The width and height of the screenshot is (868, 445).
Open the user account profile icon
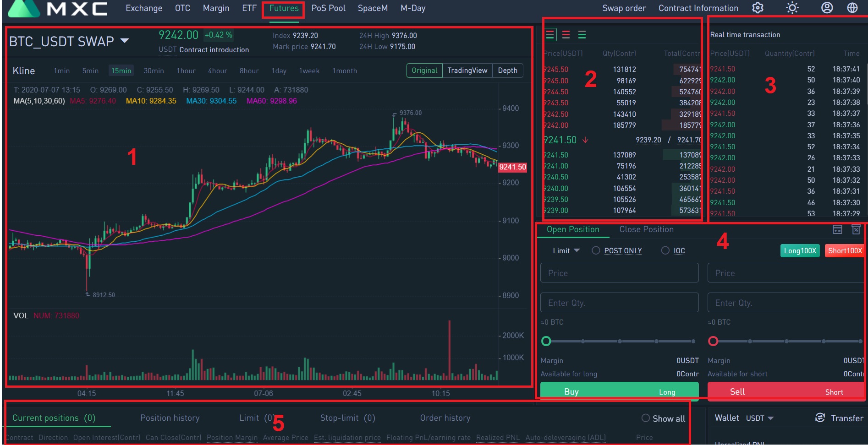pos(827,8)
